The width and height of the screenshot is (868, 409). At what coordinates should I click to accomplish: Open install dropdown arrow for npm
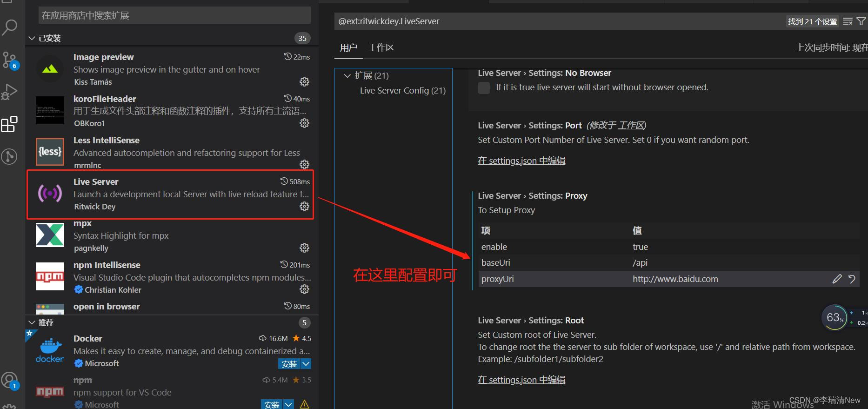coord(288,404)
